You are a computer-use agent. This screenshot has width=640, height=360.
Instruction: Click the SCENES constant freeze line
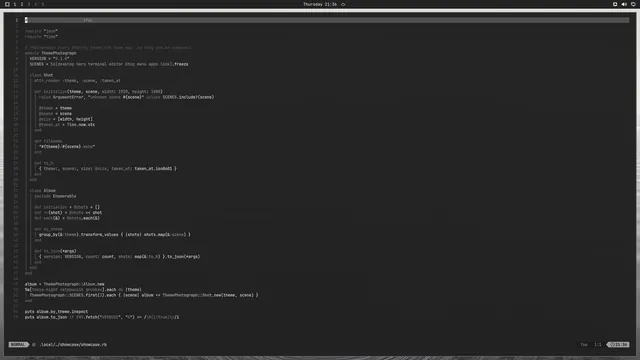click(x=109, y=64)
